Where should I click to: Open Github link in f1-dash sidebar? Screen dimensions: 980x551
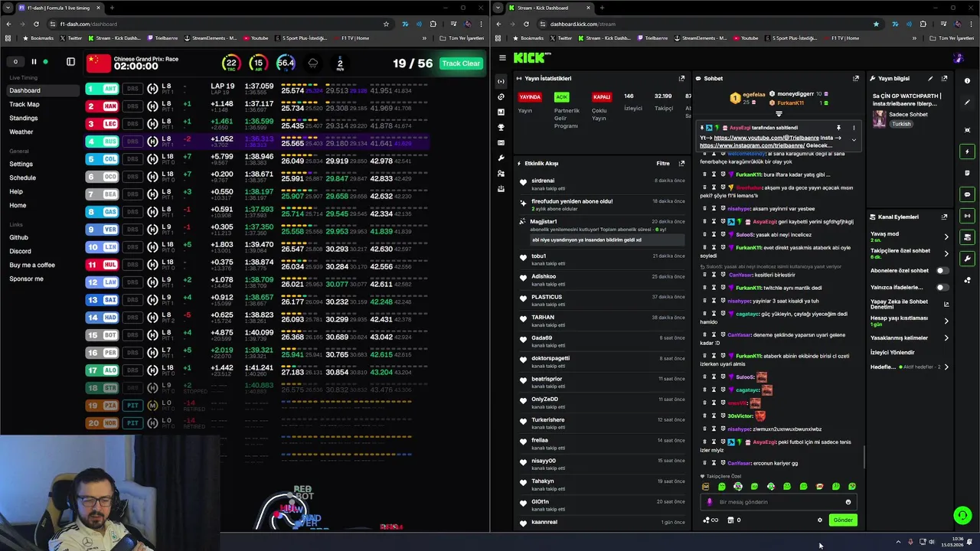click(x=18, y=237)
